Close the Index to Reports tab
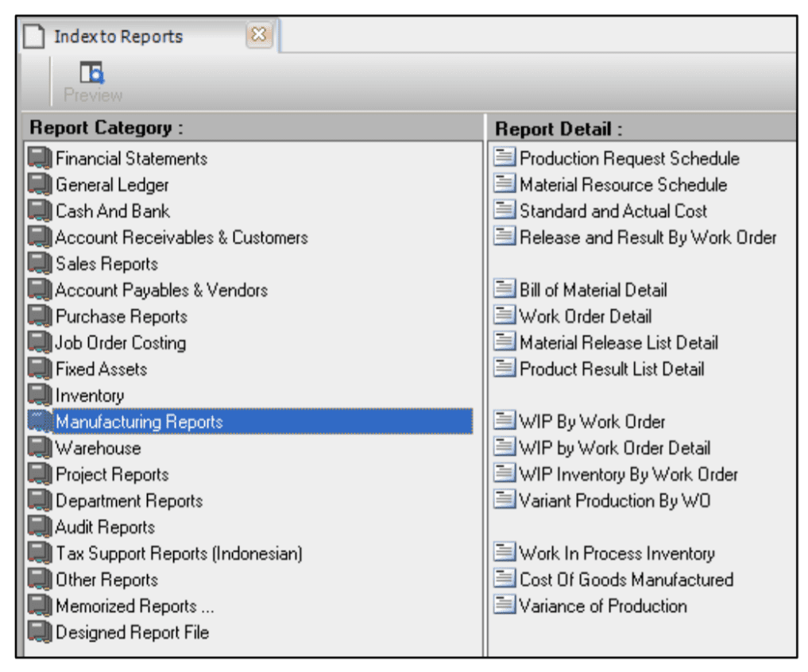The image size is (808, 672). [258, 36]
